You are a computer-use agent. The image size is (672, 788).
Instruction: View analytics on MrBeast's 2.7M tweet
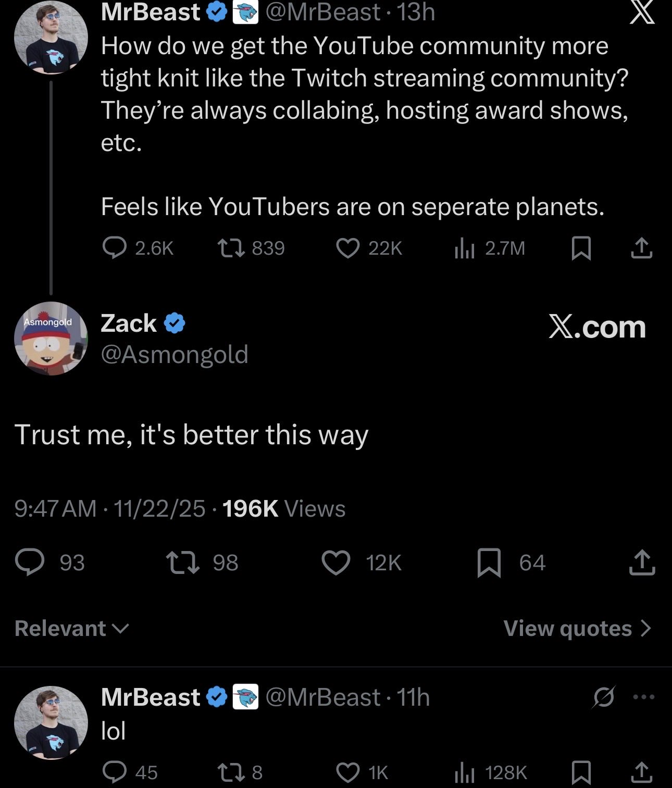[x=465, y=248]
